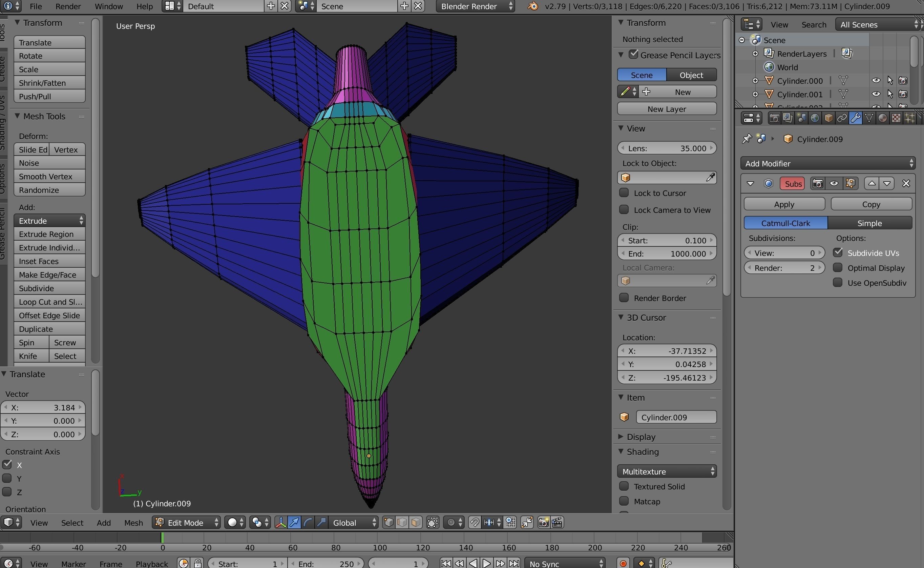Expand Cylinder.001 in the outliner
Viewport: 924px width, 568px height.
[x=755, y=94]
